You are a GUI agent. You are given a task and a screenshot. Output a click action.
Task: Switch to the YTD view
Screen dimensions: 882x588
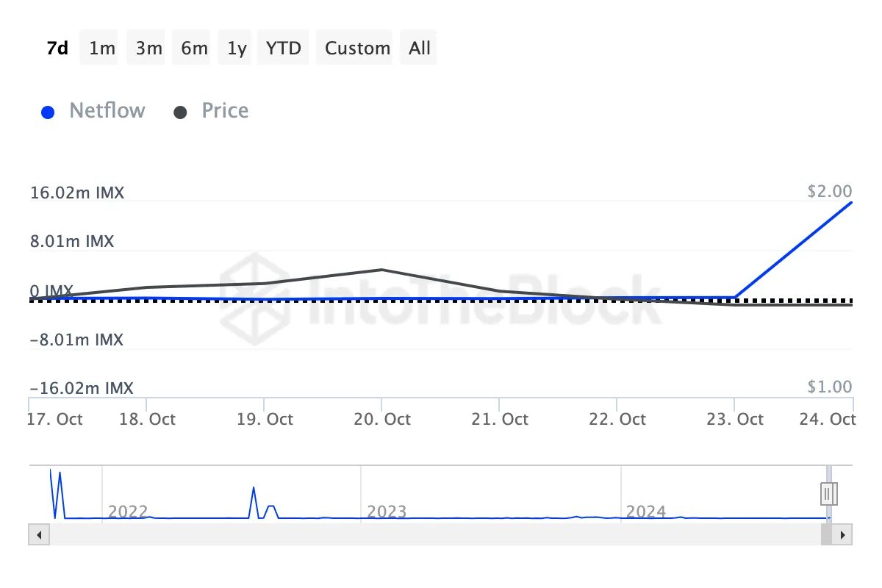coord(282,47)
